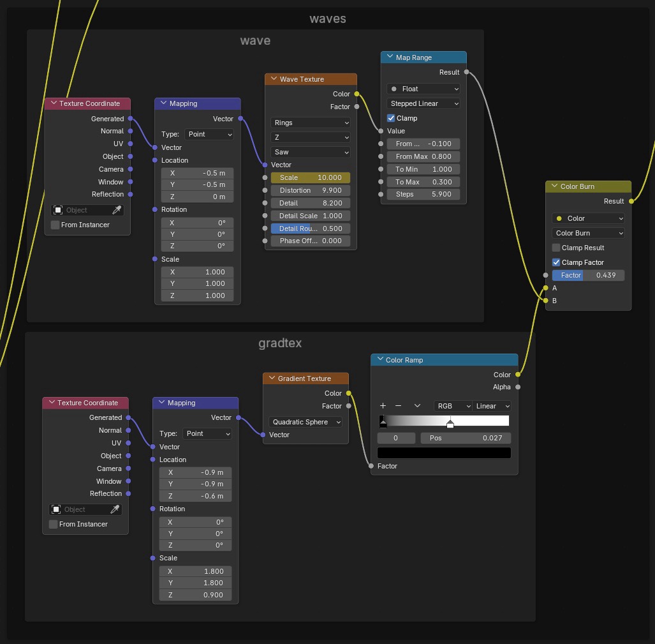
Task: Toggle the Clamp checkbox in Map Range
Action: tap(391, 118)
